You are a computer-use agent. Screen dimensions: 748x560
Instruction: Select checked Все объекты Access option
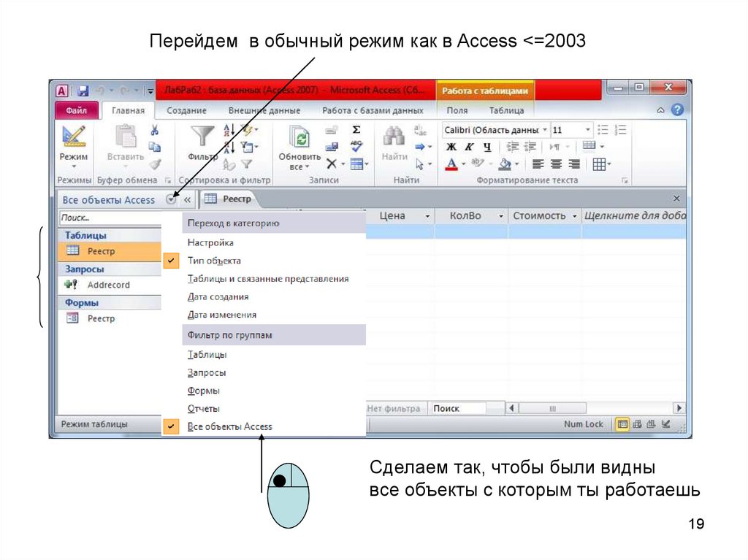pos(229,426)
